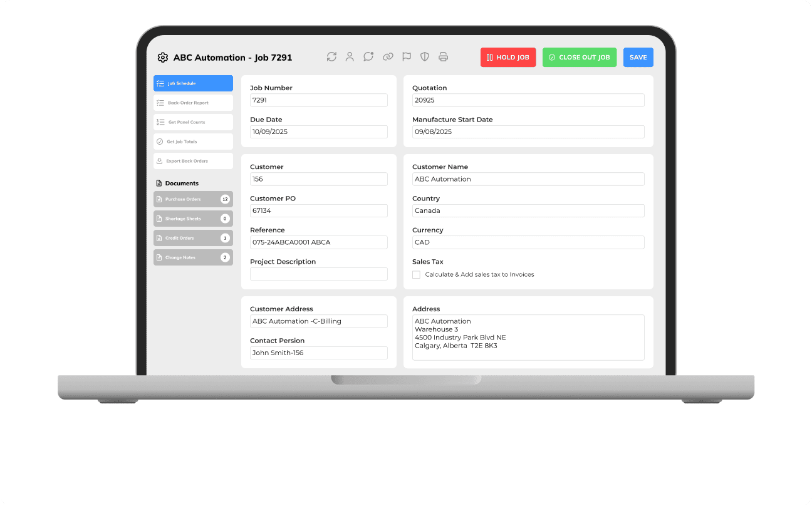The height and width of the screenshot is (506, 812).
Task: Click the document icon on Purchase Orders
Action: click(x=159, y=199)
